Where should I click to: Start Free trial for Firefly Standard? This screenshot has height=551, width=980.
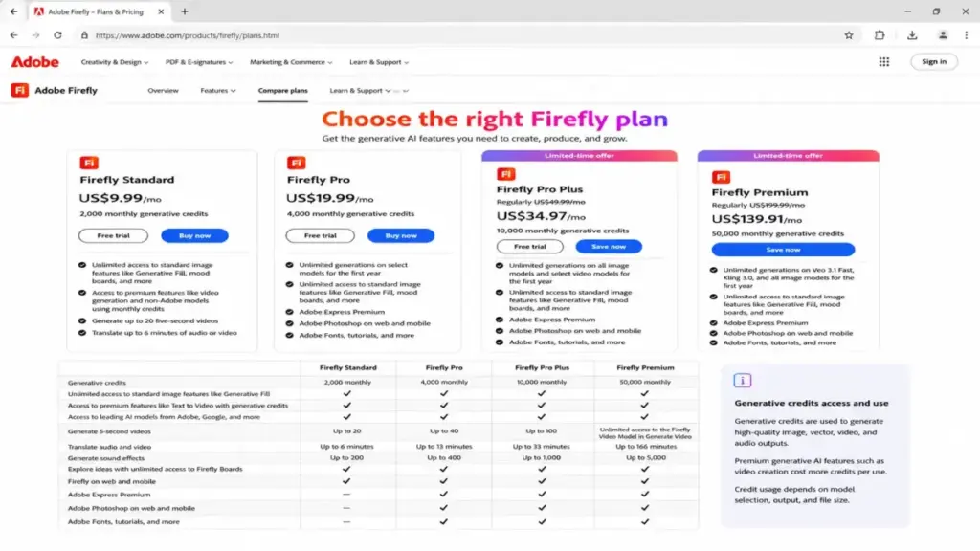[113, 236]
